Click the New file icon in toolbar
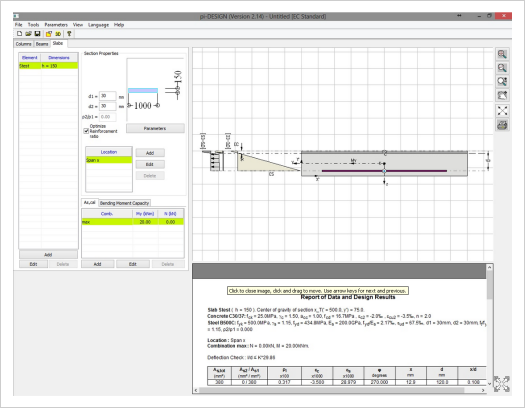The image size is (525, 408). tap(19, 33)
